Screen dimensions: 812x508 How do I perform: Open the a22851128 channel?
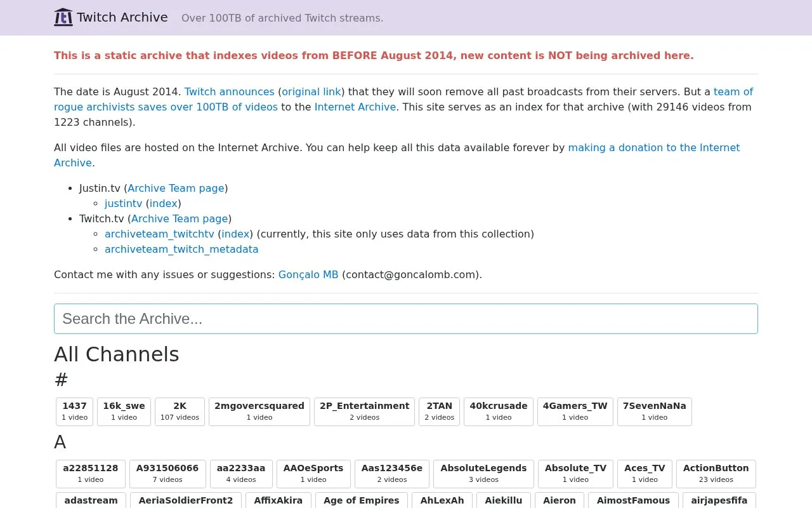91,474
